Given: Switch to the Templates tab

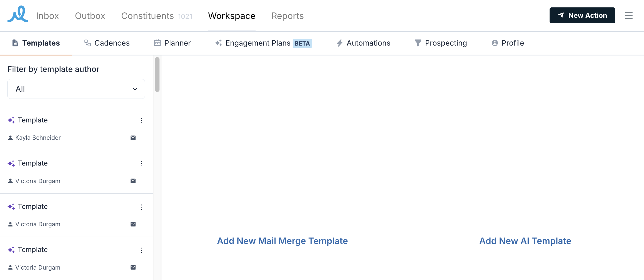Looking at the screenshot, I should point(36,43).
